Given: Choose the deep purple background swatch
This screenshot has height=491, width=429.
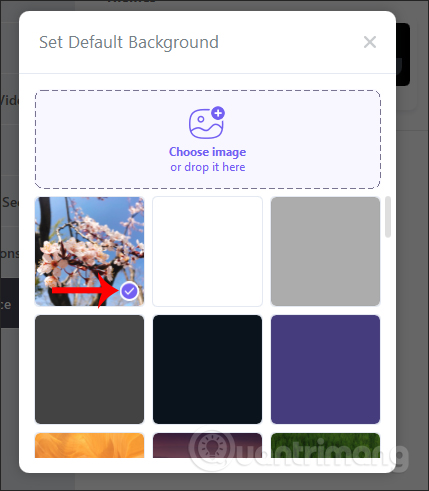Looking at the screenshot, I should (x=325, y=369).
